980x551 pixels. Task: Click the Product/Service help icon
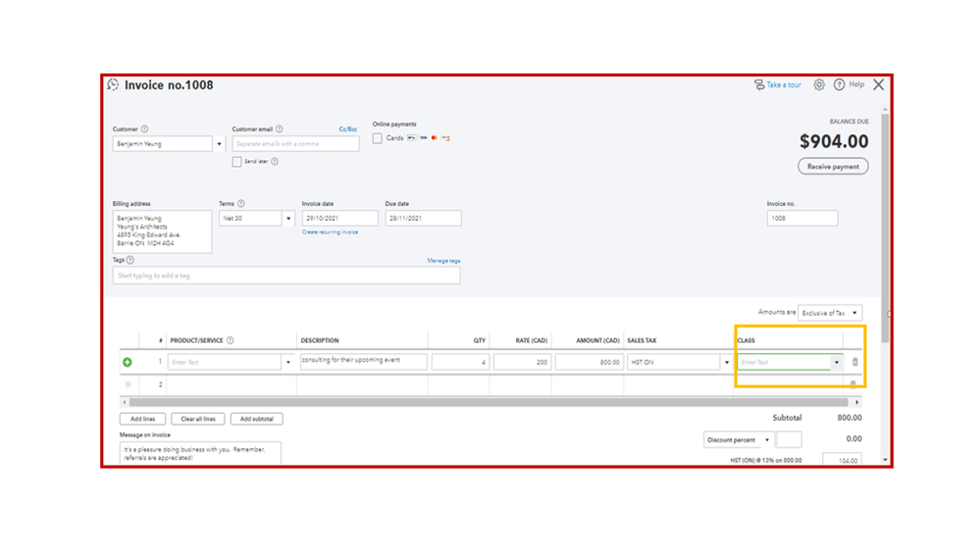230,340
